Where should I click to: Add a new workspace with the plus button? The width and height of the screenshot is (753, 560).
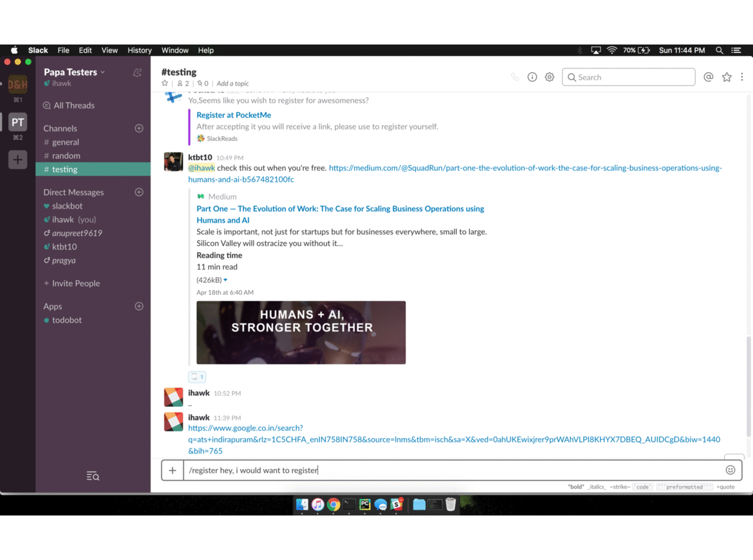click(x=18, y=159)
